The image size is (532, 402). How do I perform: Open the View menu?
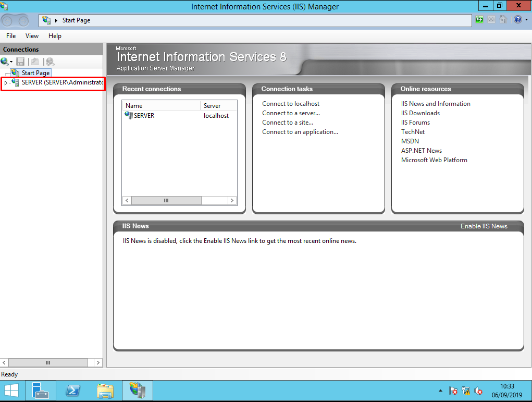coord(32,36)
